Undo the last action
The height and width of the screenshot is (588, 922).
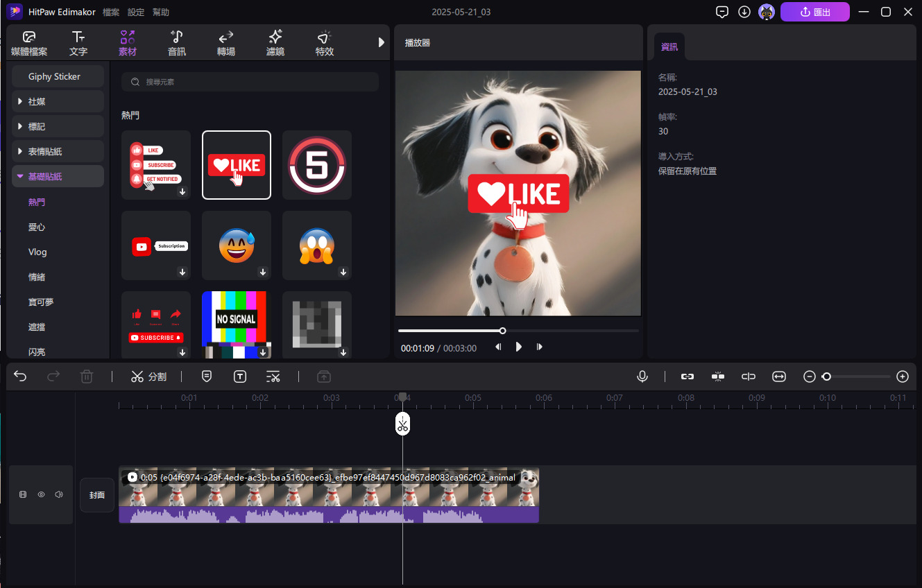pyautogui.click(x=20, y=377)
